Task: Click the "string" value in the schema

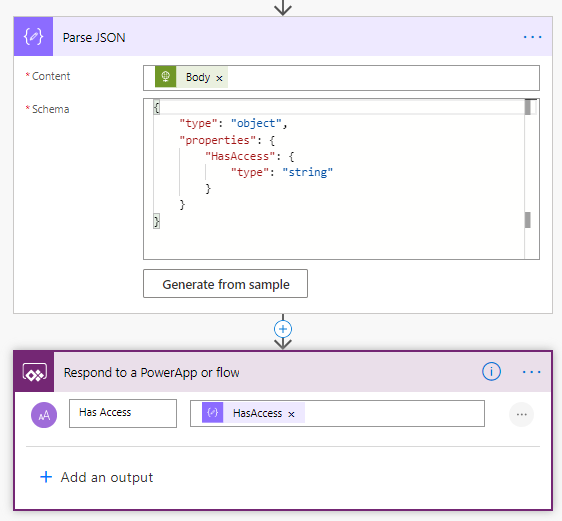Action: 308,172
